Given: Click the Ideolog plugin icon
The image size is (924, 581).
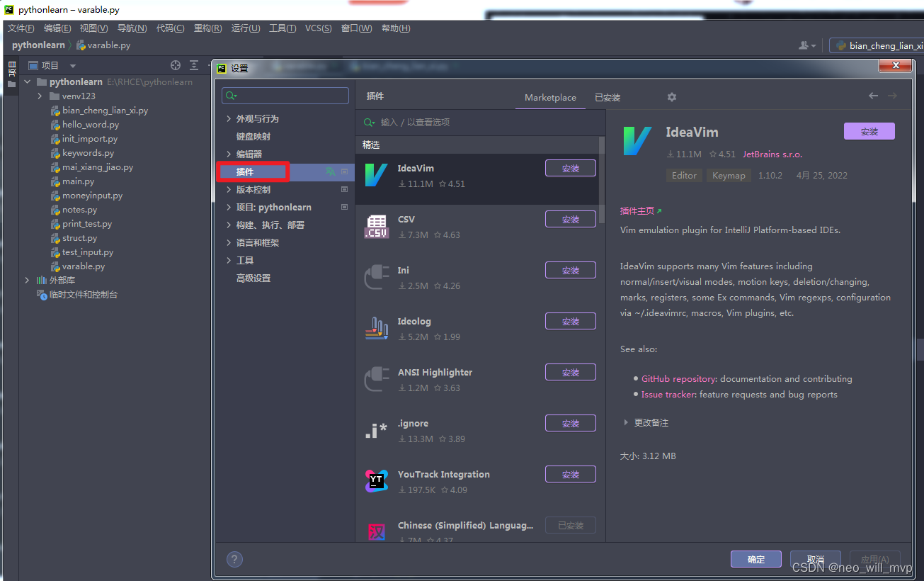Looking at the screenshot, I should click(x=376, y=329).
